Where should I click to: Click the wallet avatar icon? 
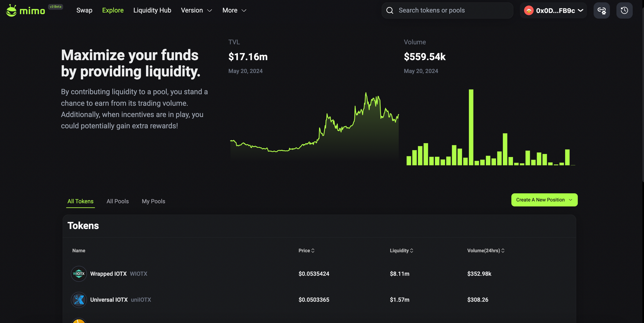pos(528,11)
